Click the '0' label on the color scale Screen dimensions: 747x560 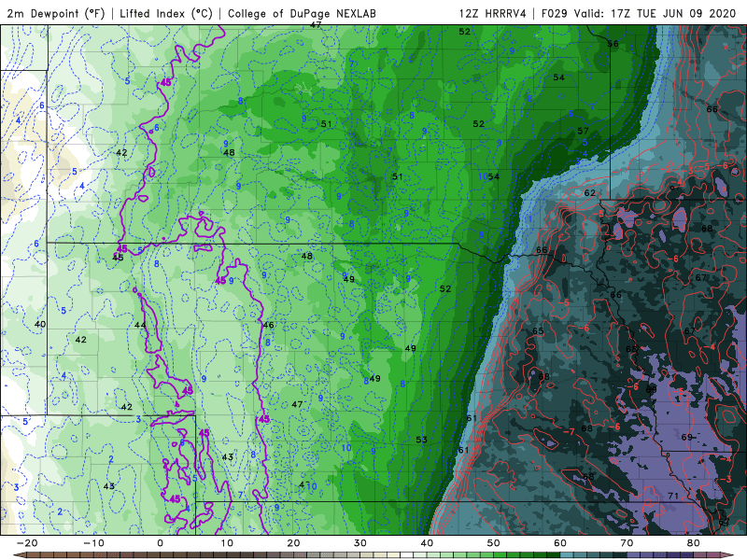tap(160, 543)
